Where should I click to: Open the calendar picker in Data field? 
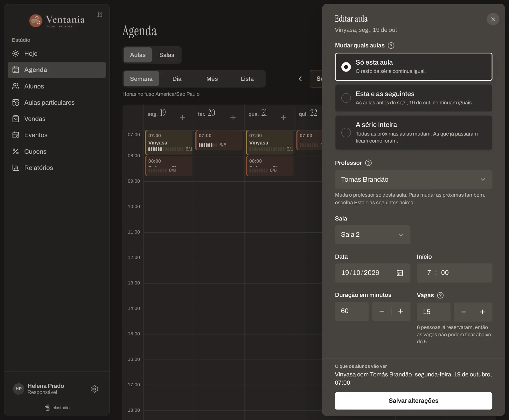point(400,273)
